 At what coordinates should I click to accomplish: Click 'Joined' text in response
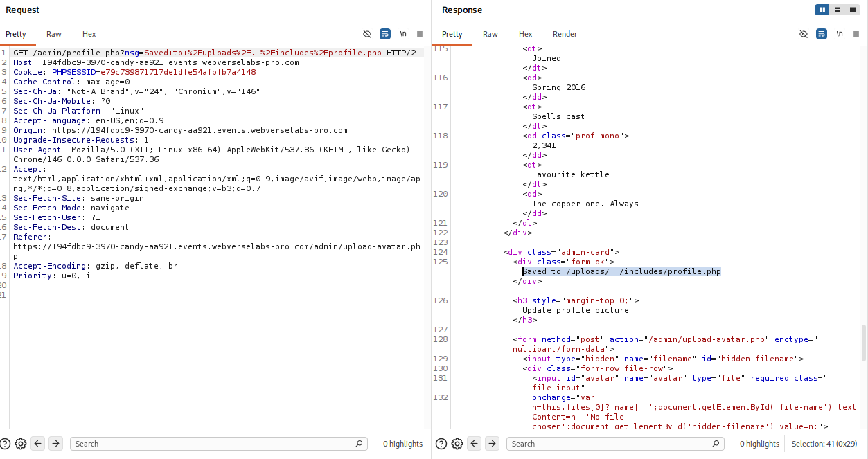547,58
